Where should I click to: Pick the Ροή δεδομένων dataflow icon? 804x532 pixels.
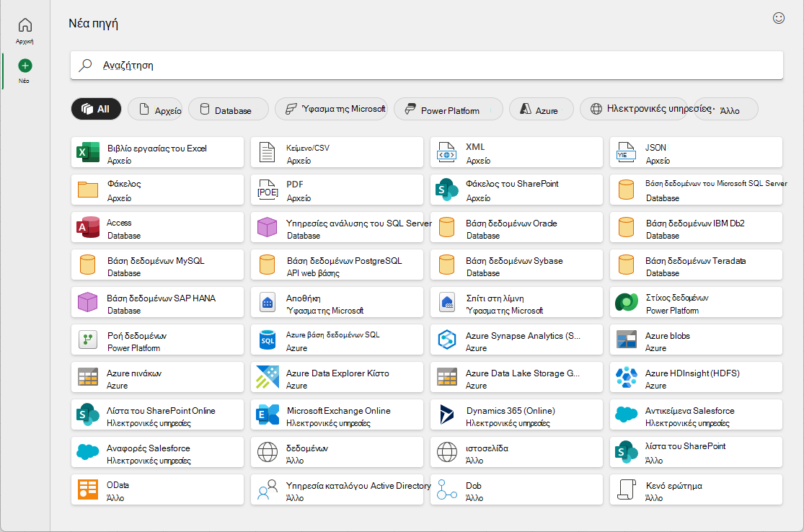point(88,340)
